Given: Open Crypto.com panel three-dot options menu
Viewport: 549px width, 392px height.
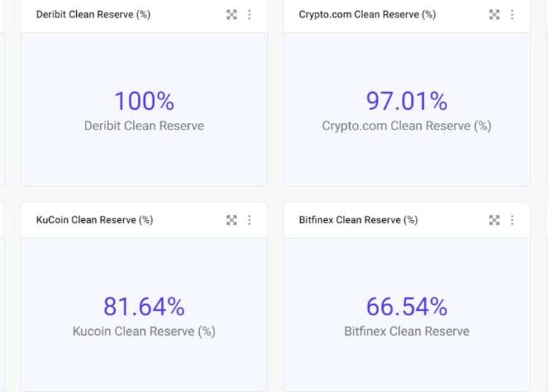Looking at the screenshot, I should click(x=512, y=15).
